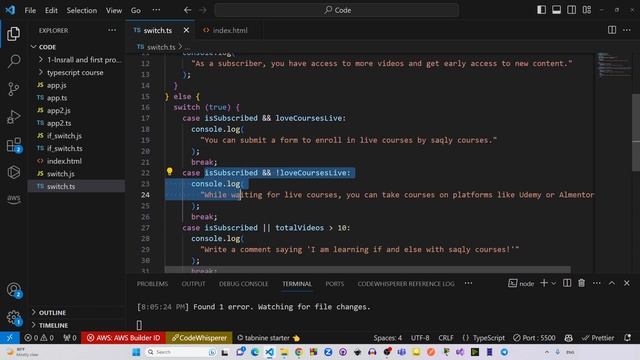Click the lightbulb code action on line 22
This screenshot has width=640, height=360.
click(169, 171)
